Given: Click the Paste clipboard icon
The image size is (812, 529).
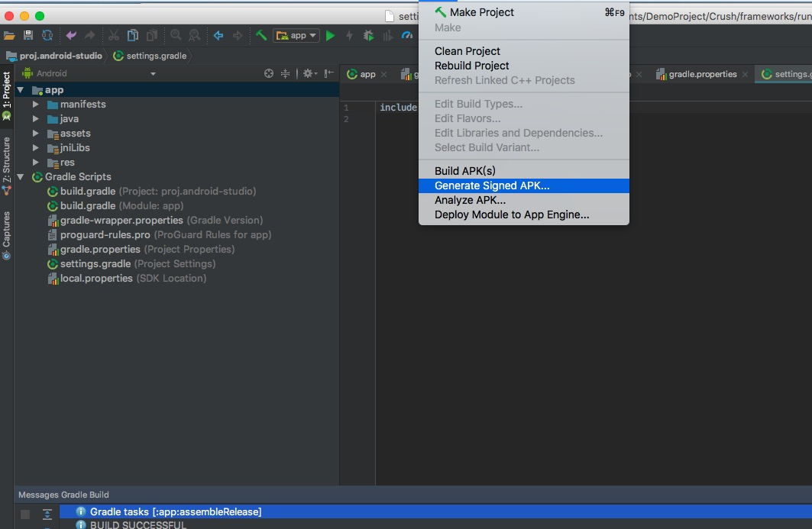Looking at the screenshot, I should (x=152, y=36).
